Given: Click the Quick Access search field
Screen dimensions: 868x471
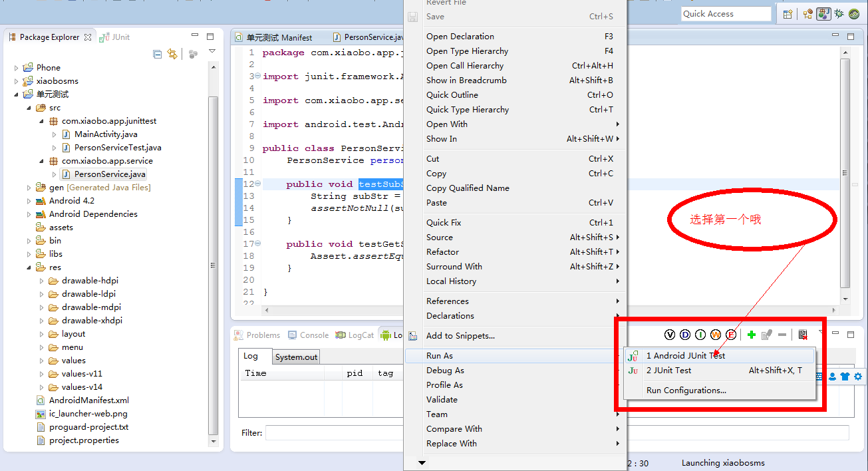Looking at the screenshot, I should point(726,14).
